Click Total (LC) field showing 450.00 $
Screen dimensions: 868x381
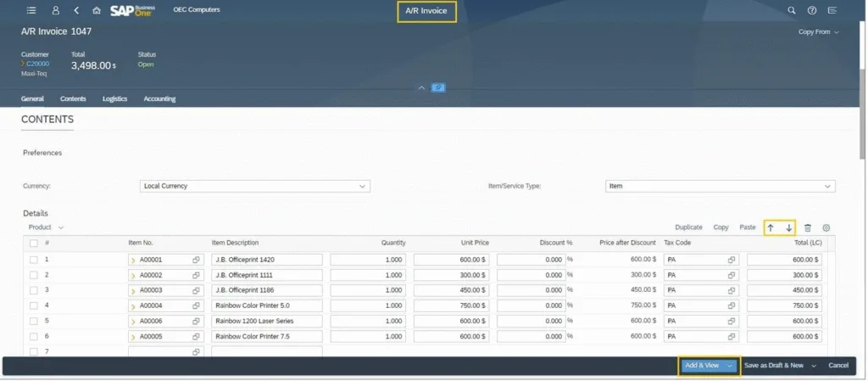coord(784,290)
